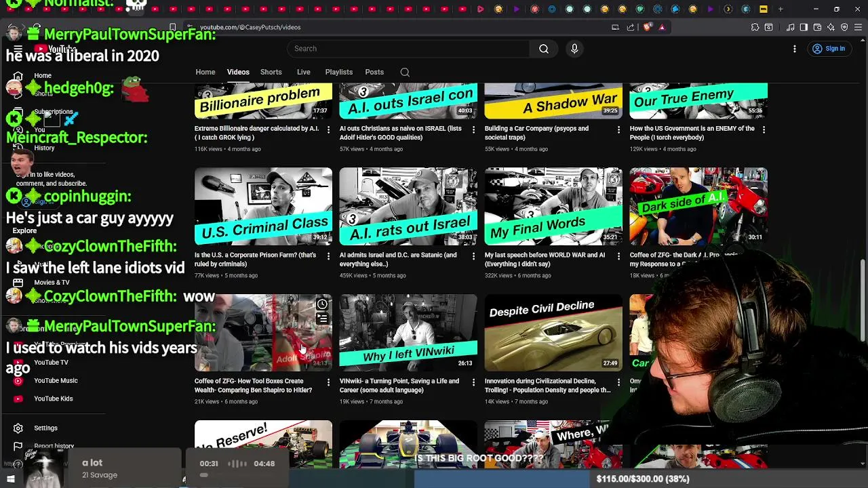868x488 pixels.
Task: Open video title 'Is the U.S. a Corporate Prison Farm?'
Action: (x=255, y=260)
